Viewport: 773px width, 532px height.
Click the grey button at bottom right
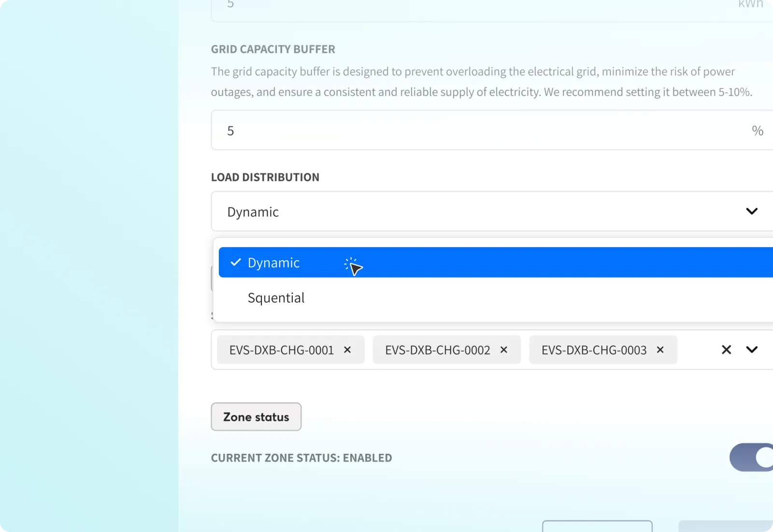(725, 526)
